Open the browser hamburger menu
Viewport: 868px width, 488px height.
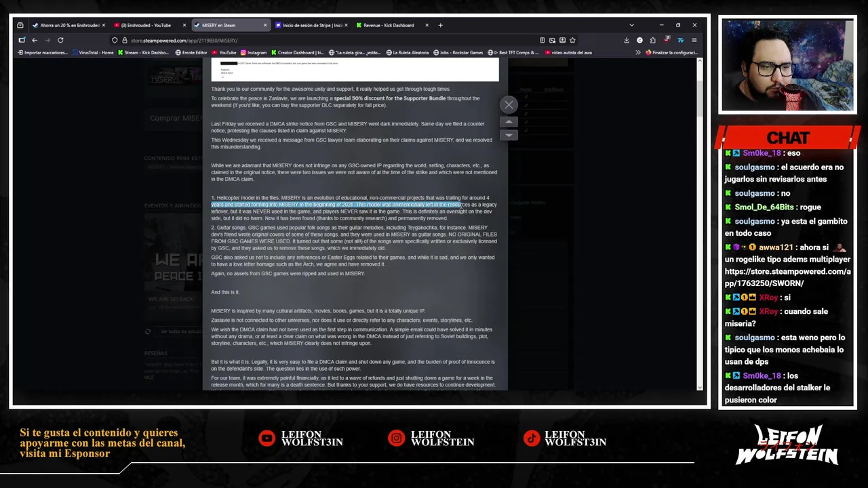[694, 40]
